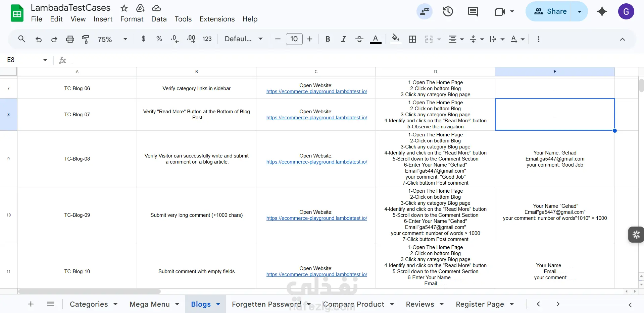
Task: Open the Format menu
Action: (132, 19)
